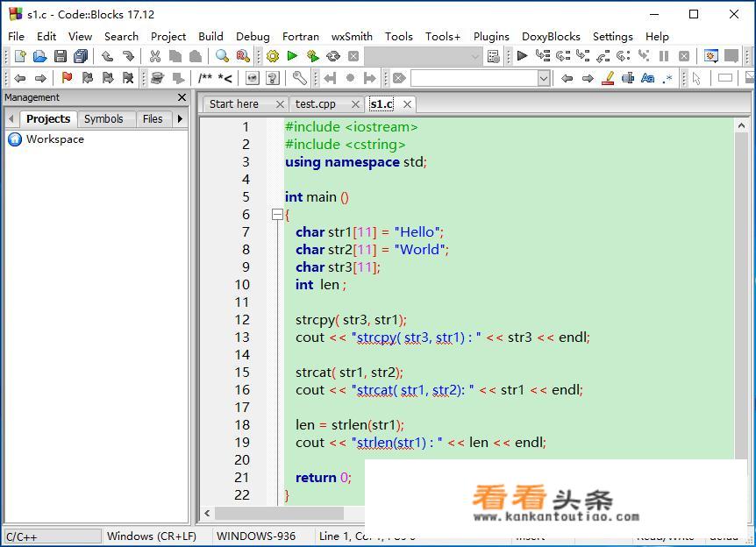Click the highlight marker pencil icon
Viewport: 756px width, 547px height.
[608, 78]
